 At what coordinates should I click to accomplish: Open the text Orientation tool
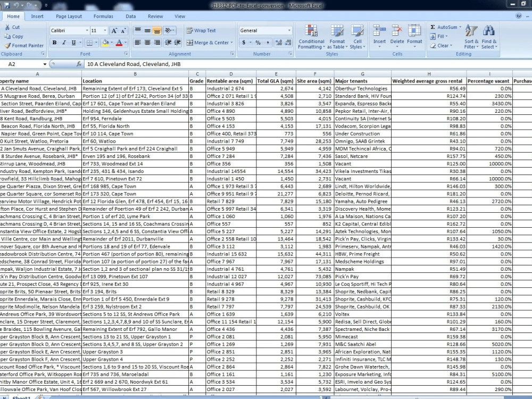pos(169,30)
